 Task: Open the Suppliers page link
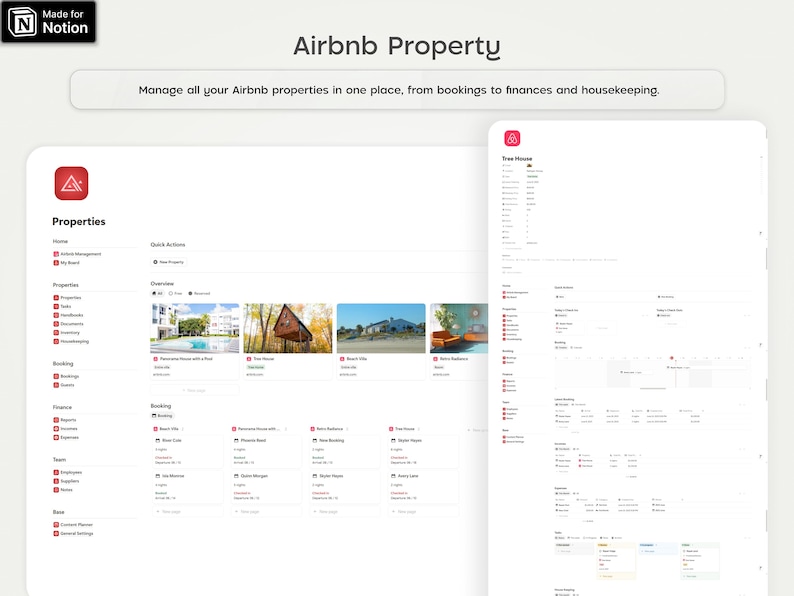coord(70,481)
